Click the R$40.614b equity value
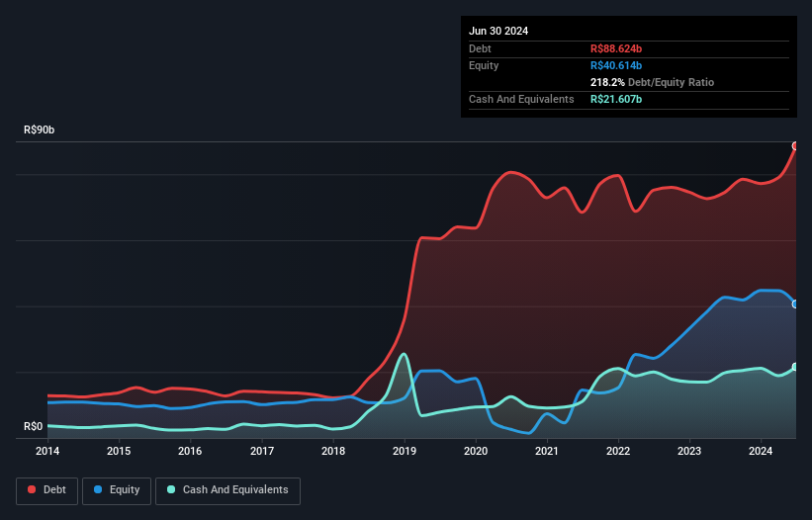The image size is (812, 520). [x=616, y=65]
